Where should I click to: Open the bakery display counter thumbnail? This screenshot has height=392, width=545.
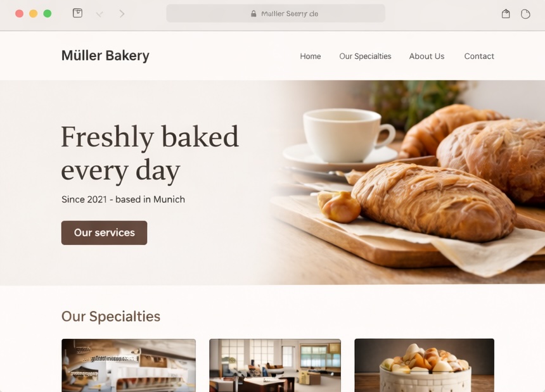pos(129,365)
